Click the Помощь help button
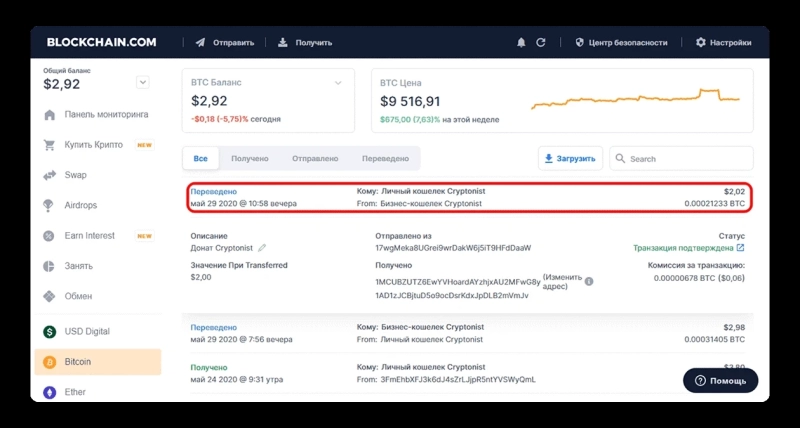Viewport: 800px width, 428px height. coord(720,381)
